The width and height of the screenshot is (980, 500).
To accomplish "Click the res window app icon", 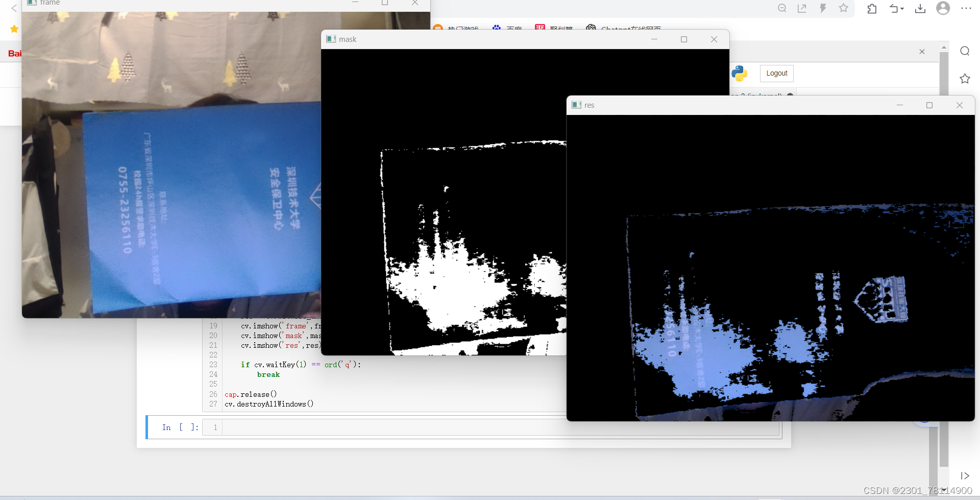I will [x=576, y=105].
